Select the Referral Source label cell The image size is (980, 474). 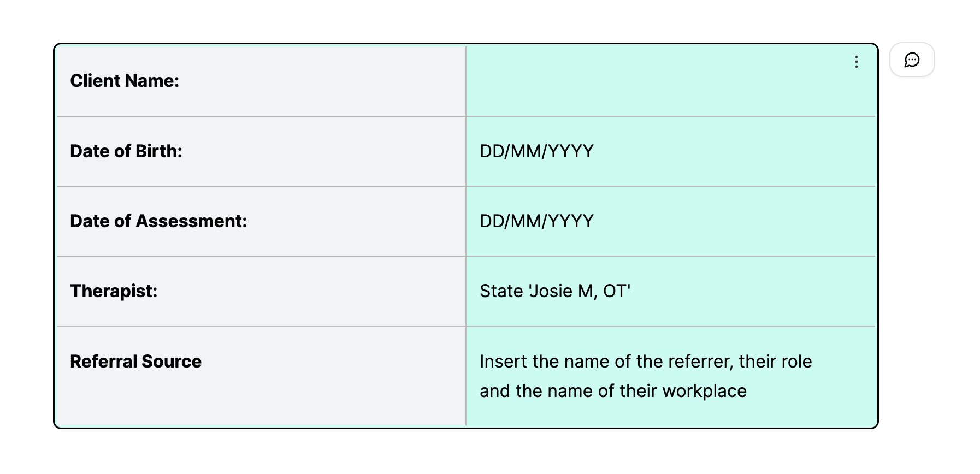pos(135,361)
